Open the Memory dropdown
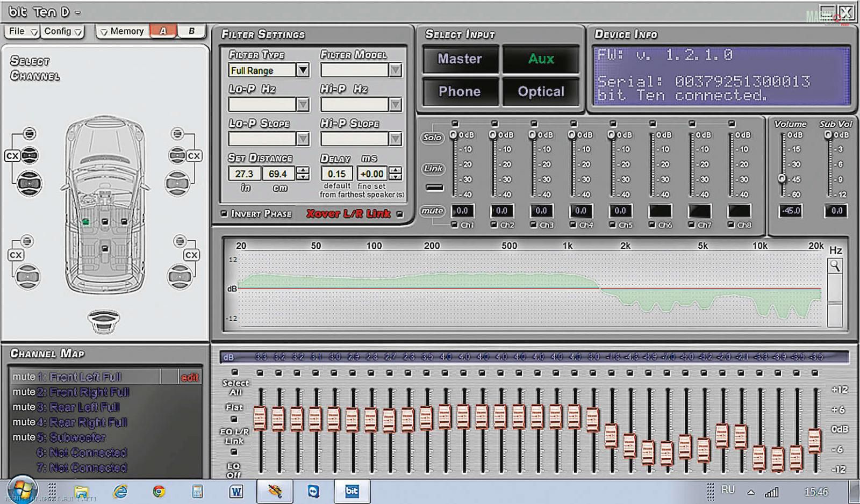This screenshot has width=860, height=504. [121, 31]
